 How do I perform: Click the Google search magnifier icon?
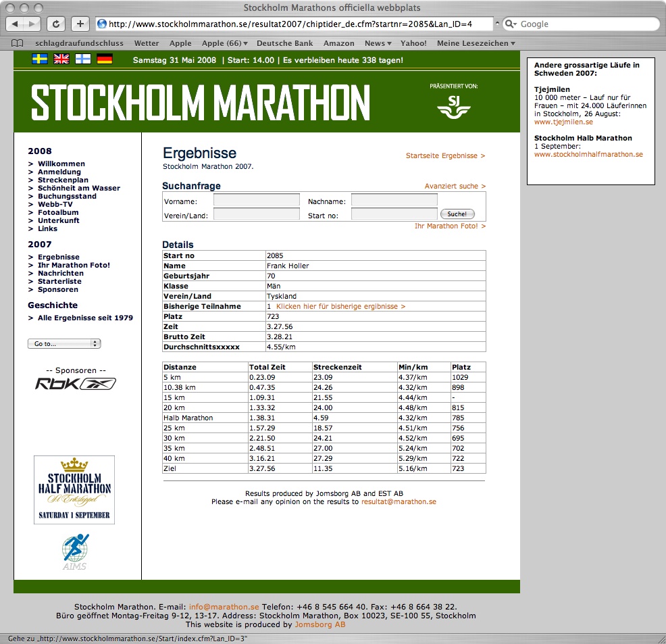coord(511,24)
